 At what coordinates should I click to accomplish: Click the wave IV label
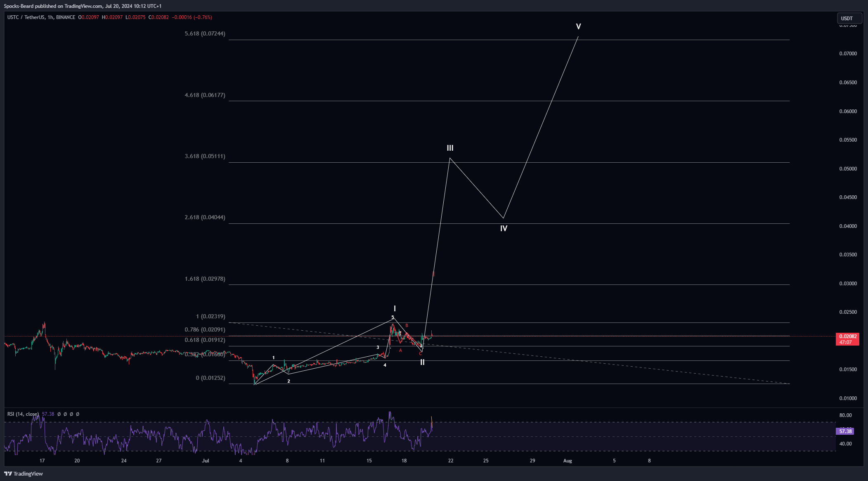click(504, 228)
